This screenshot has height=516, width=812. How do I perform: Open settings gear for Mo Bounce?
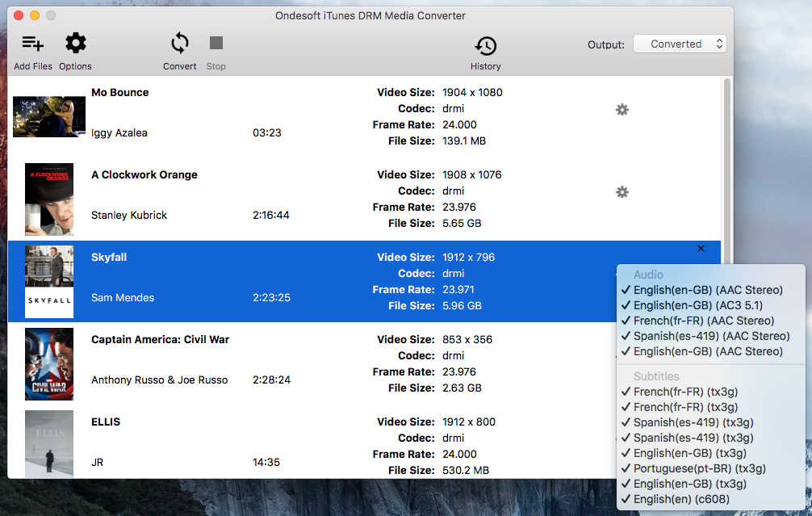622,110
